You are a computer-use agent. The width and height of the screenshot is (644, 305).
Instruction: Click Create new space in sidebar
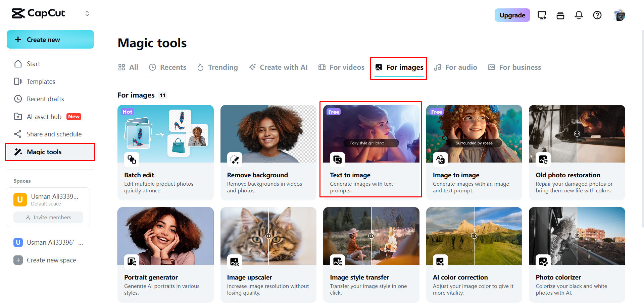[x=51, y=260]
